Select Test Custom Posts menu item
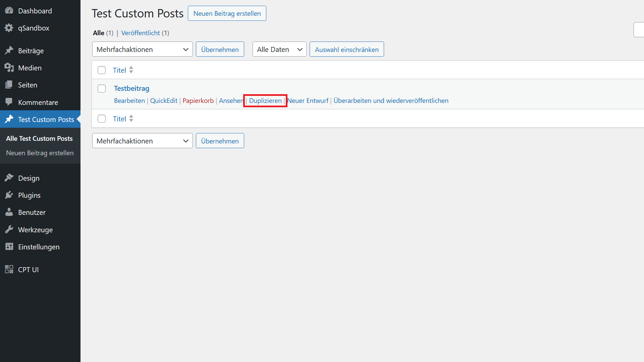Image resolution: width=644 pixels, height=362 pixels. tap(40, 119)
